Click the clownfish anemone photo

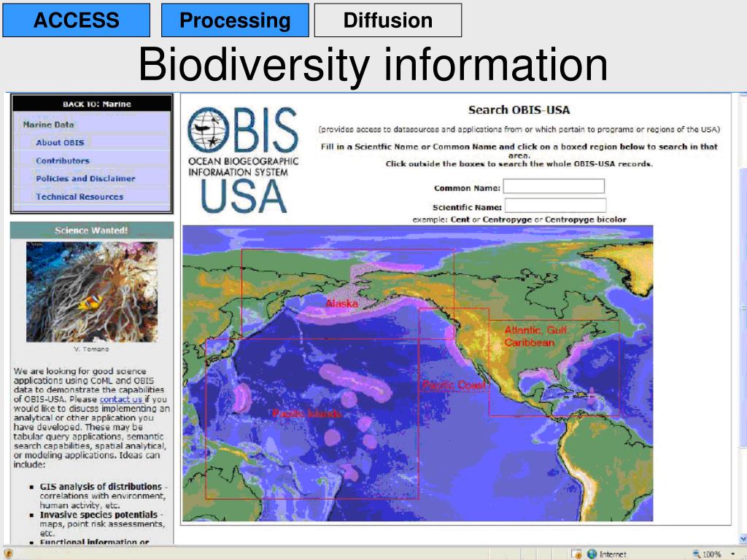click(91, 292)
